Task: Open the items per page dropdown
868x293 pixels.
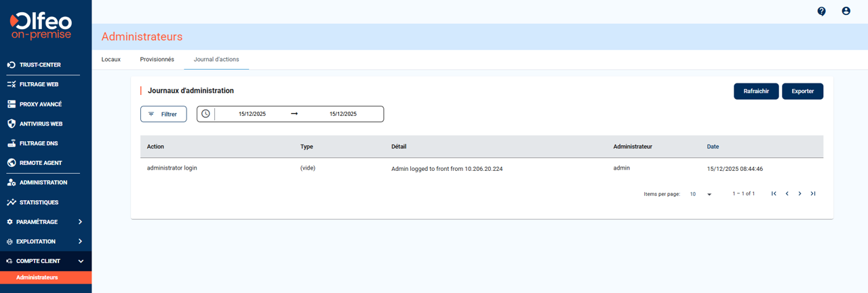Action: pyautogui.click(x=701, y=194)
